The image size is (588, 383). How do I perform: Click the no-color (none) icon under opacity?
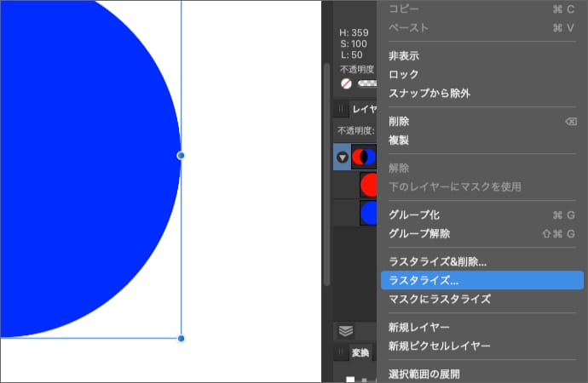pyautogui.click(x=347, y=84)
